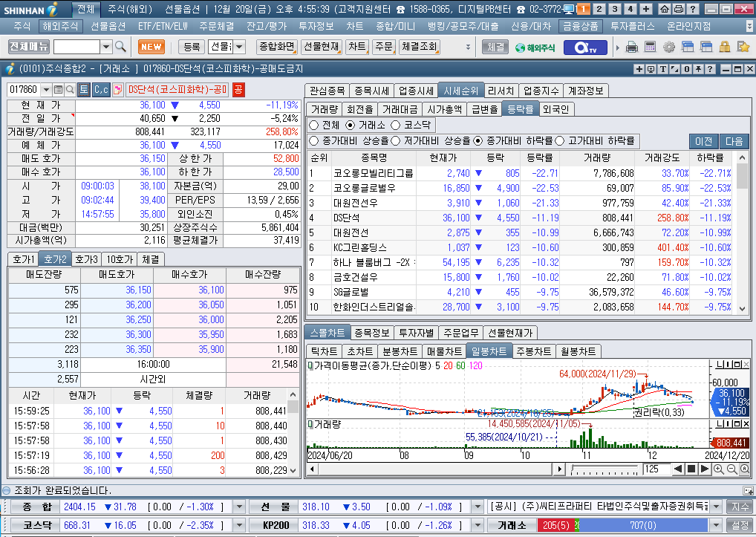Image resolution: width=756 pixels, height=537 pixels.
Task: Click the plus icon to add virtual screen
Action: click(x=646, y=9)
